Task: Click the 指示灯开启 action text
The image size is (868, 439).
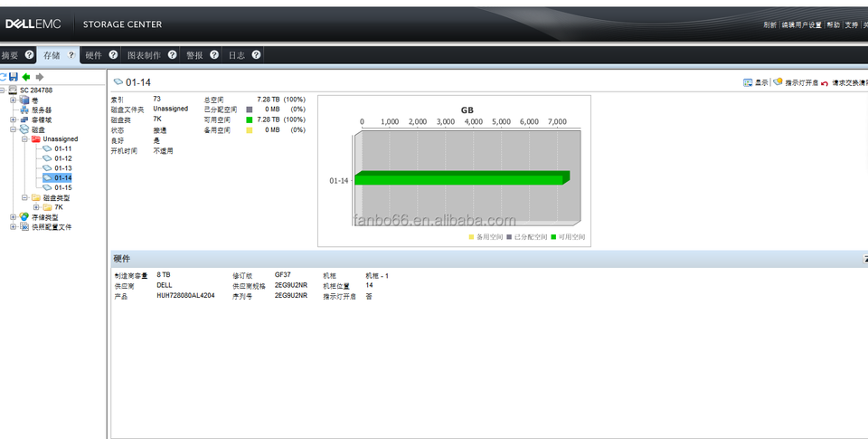Action: [802, 82]
